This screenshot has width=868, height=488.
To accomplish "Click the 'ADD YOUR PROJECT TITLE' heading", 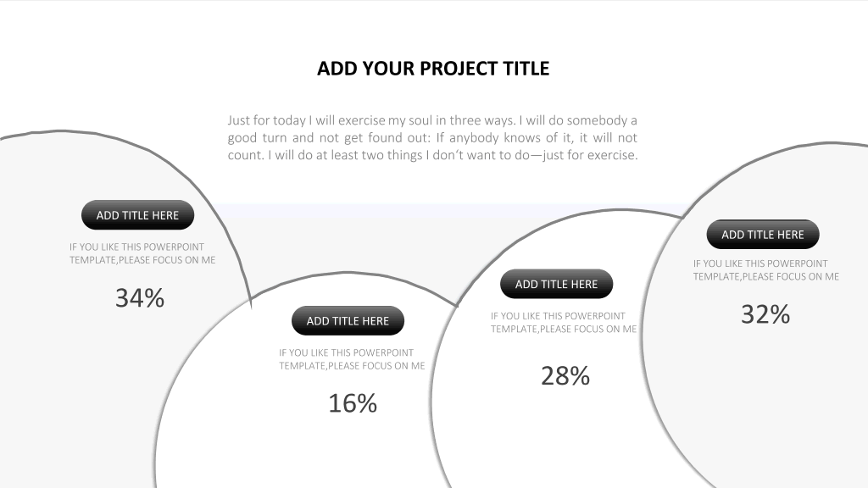I will point(433,69).
